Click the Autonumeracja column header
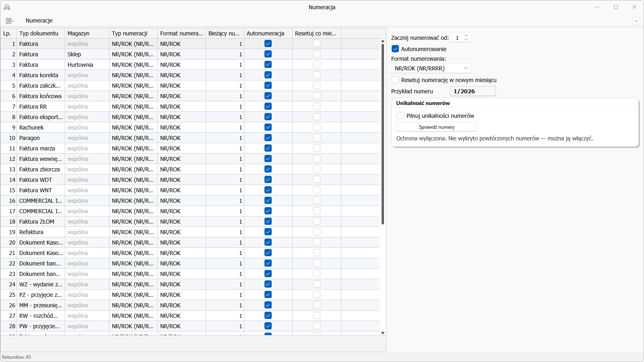This screenshot has width=644, height=362. [x=268, y=33]
